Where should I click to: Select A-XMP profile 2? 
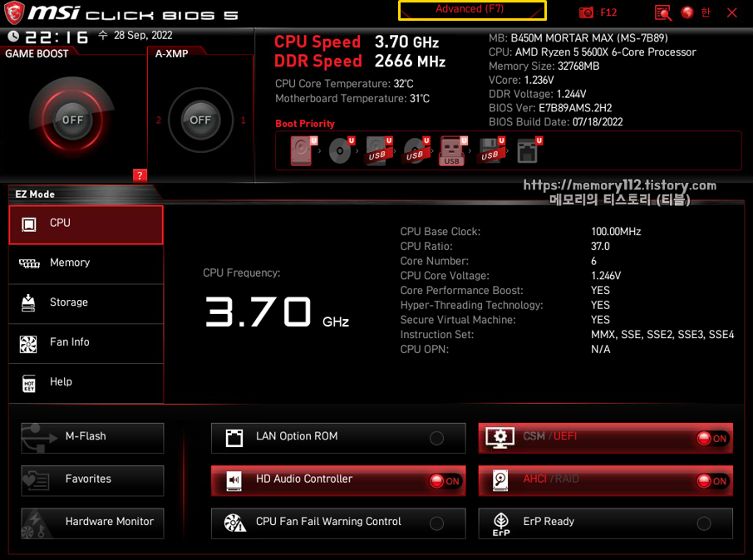pyautogui.click(x=159, y=120)
